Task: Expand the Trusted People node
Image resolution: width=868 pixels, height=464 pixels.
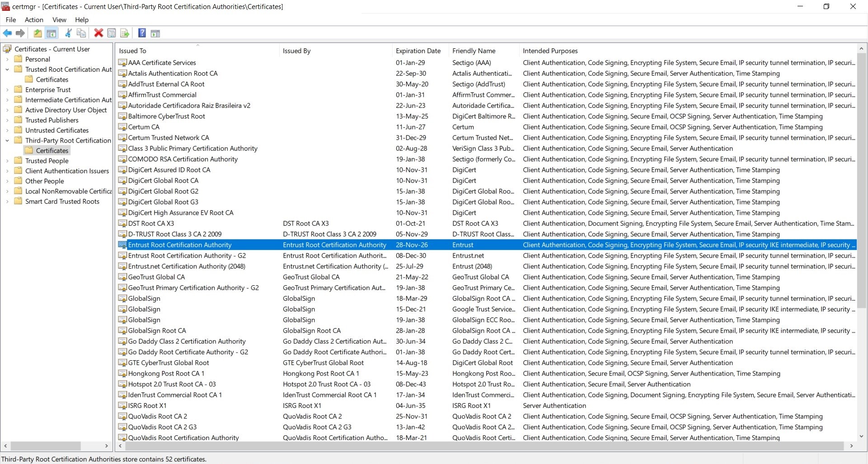Action: [7, 161]
